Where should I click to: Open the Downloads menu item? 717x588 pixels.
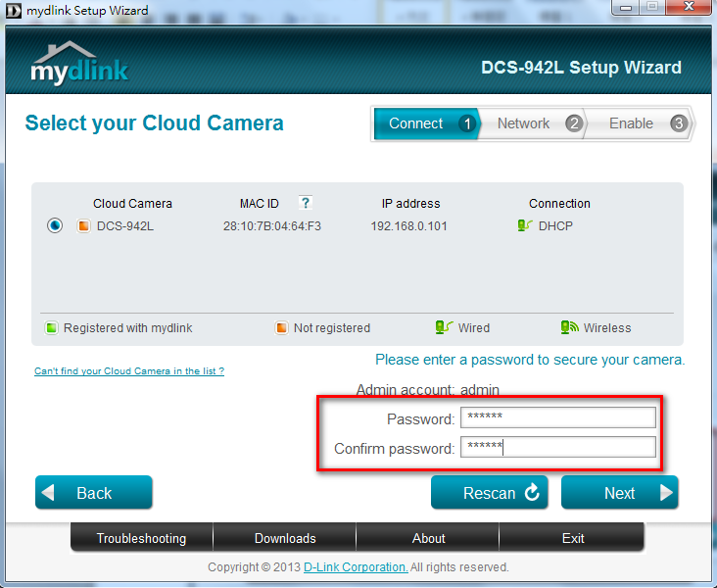click(285, 538)
